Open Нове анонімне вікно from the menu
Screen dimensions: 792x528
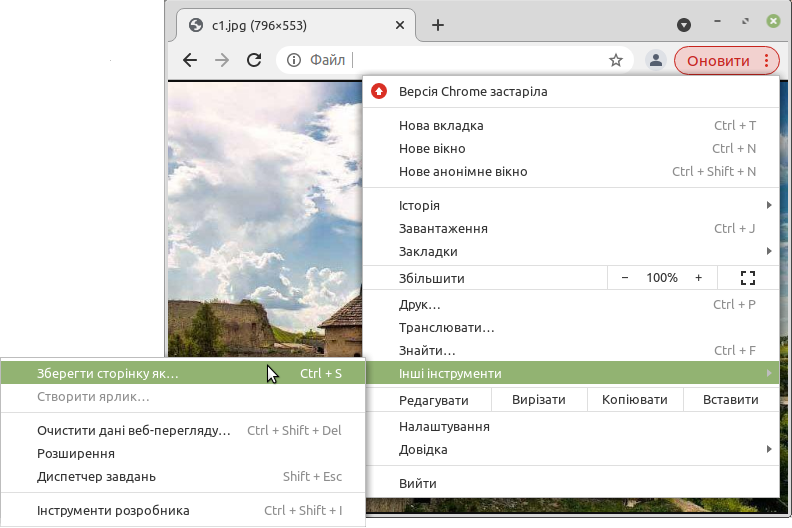(463, 172)
